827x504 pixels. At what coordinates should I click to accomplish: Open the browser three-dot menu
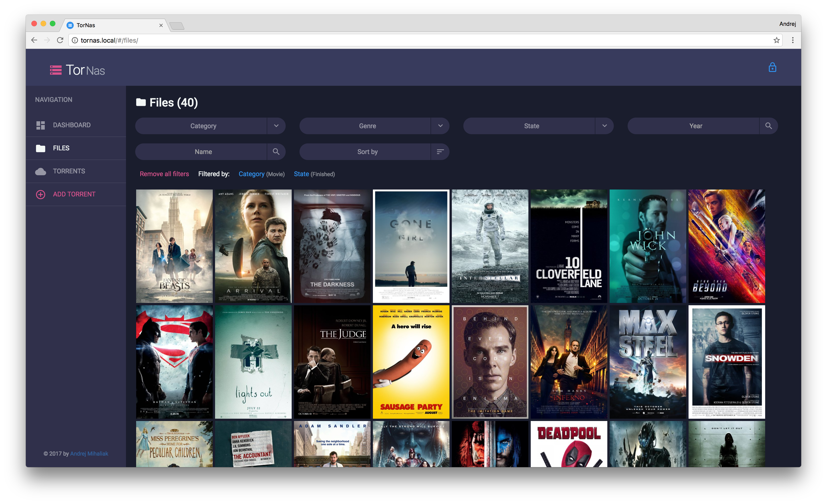792,40
